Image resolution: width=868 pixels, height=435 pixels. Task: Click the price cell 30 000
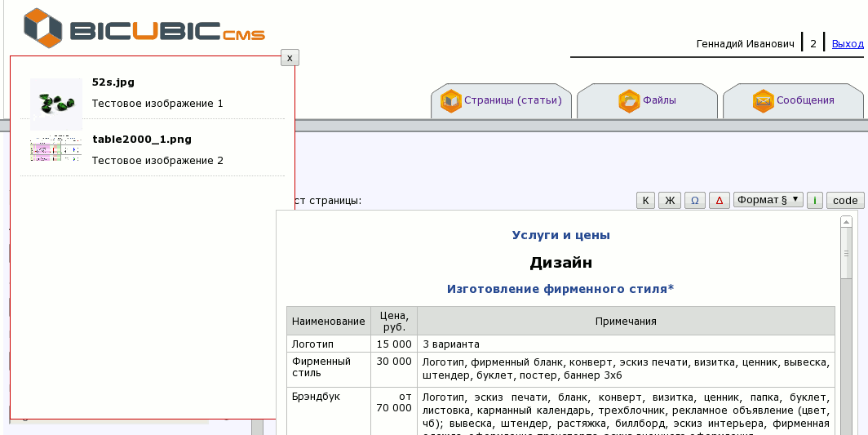coord(394,370)
